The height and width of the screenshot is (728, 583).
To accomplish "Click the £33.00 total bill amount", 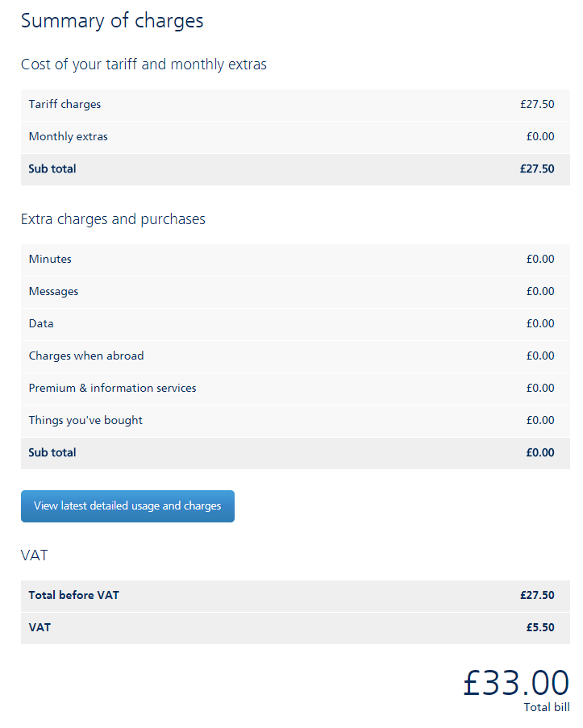I will (516, 683).
